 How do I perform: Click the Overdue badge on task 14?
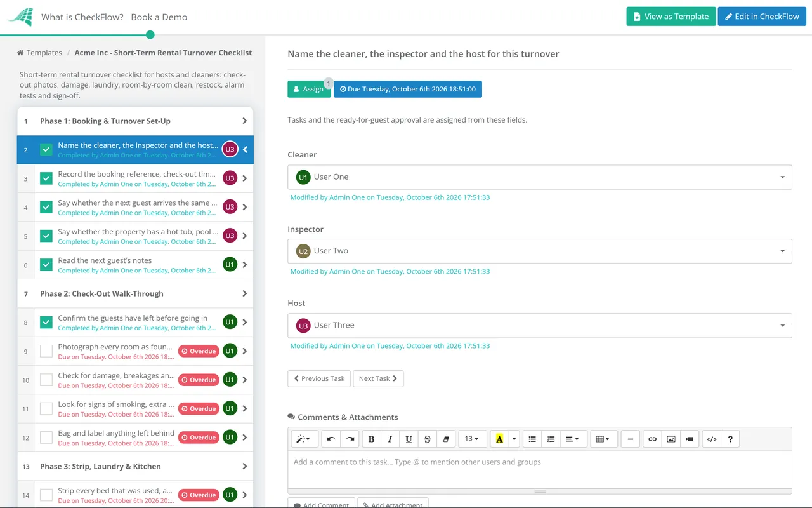[x=199, y=495]
